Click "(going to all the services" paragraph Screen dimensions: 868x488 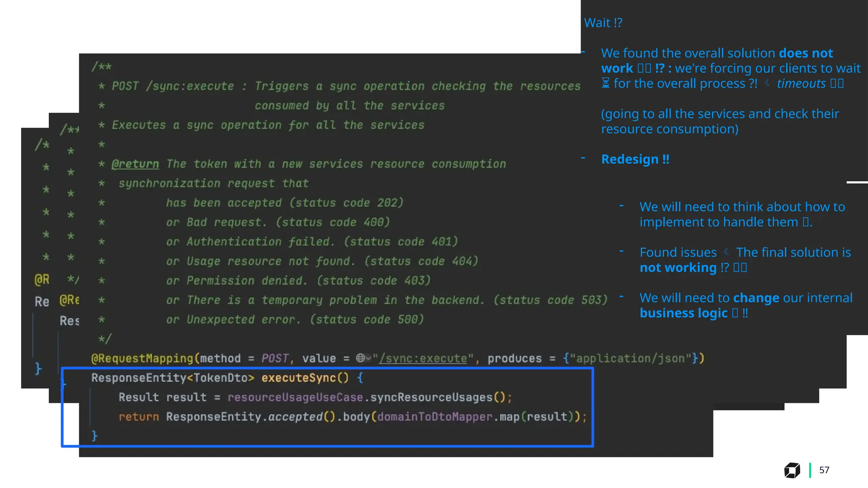720,121
